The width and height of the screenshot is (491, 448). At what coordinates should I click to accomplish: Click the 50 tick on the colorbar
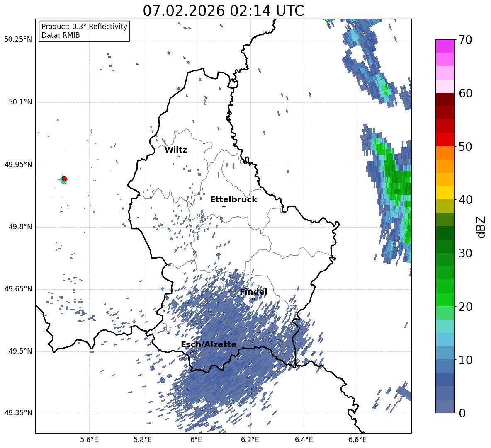(x=465, y=146)
